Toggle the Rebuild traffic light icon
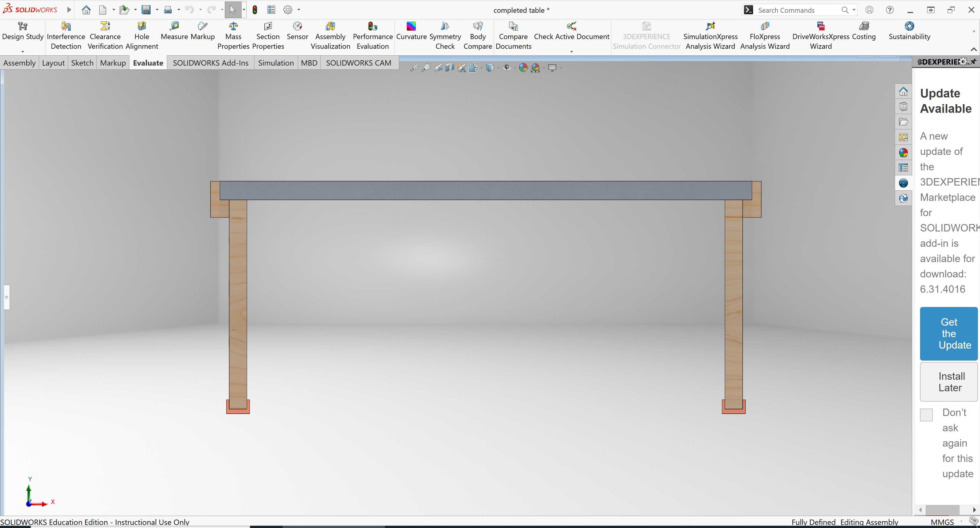Image resolution: width=980 pixels, height=528 pixels. tap(255, 10)
